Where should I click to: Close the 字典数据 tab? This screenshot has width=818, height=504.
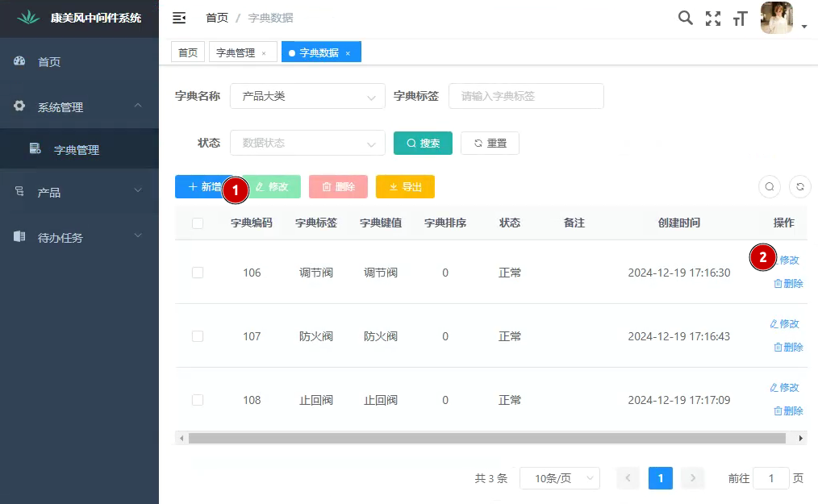(348, 53)
